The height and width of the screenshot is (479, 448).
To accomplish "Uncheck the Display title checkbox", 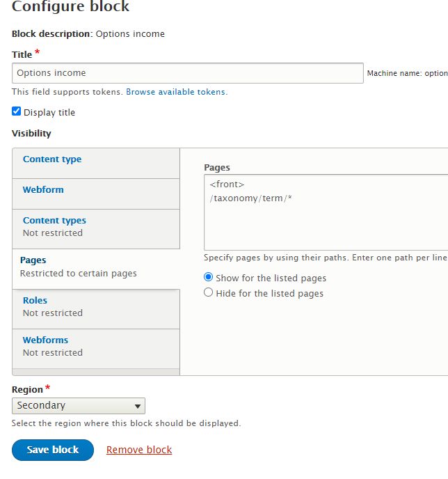I will pyautogui.click(x=17, y=111).
